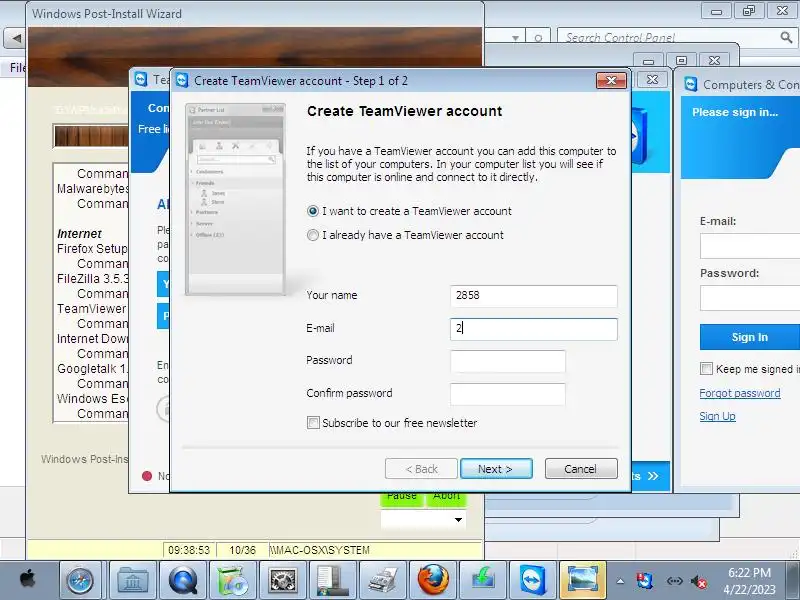The width and height of the screenshot is (800, 600).
Task: Click the 'Your name' field containing 2858
Action: pyautogui.click(x=534, y=296)
